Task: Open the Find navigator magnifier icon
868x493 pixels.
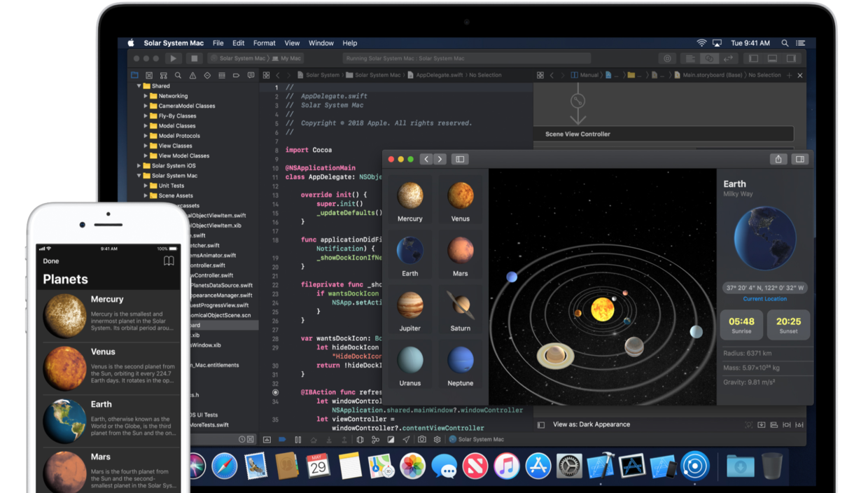Action: click(178, 75)
